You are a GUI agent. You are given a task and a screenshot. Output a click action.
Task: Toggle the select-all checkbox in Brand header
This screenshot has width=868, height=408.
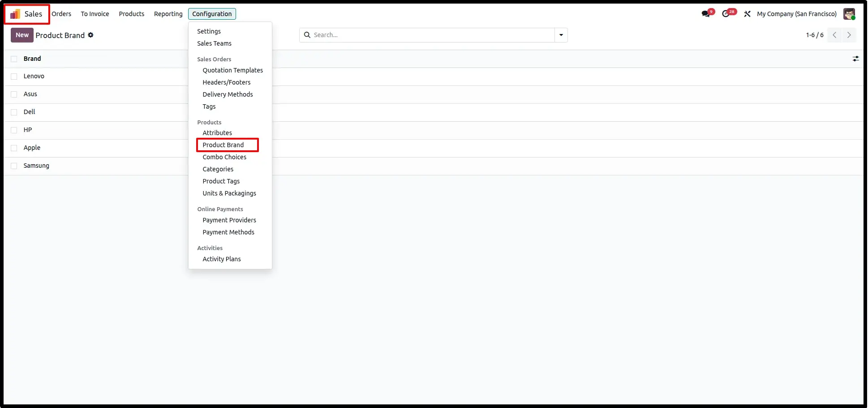pyautogui.click(x=14, y=59)
